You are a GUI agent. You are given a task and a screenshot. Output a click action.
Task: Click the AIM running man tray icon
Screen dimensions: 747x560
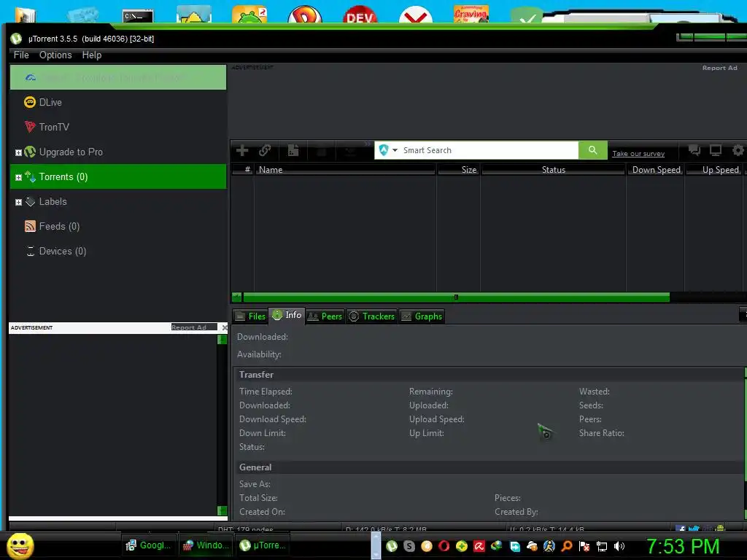coord(549,546)
